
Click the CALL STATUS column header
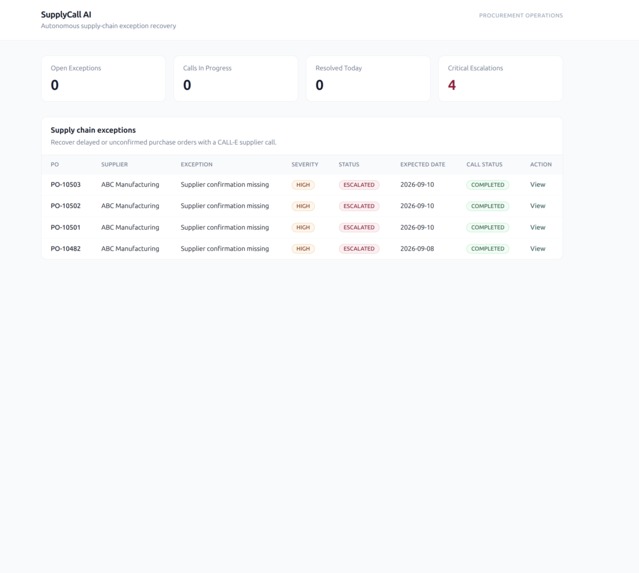485,164
